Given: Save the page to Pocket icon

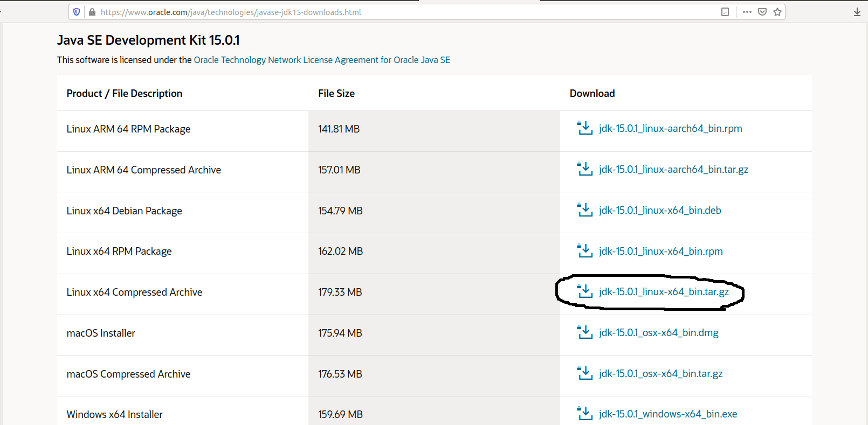Looking at the screenshot, I should click(762, 12).
